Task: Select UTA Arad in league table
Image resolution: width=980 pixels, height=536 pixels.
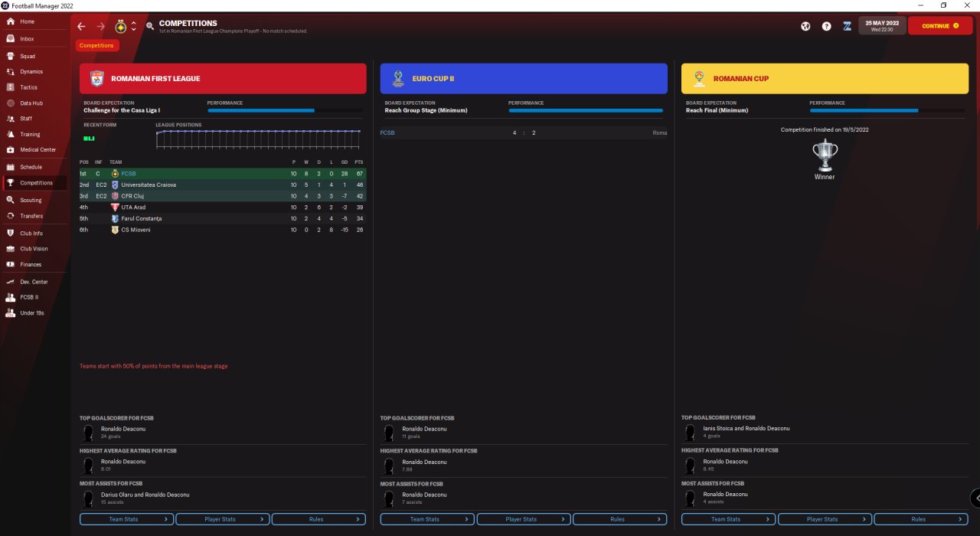Action: [x=223, y=207]
